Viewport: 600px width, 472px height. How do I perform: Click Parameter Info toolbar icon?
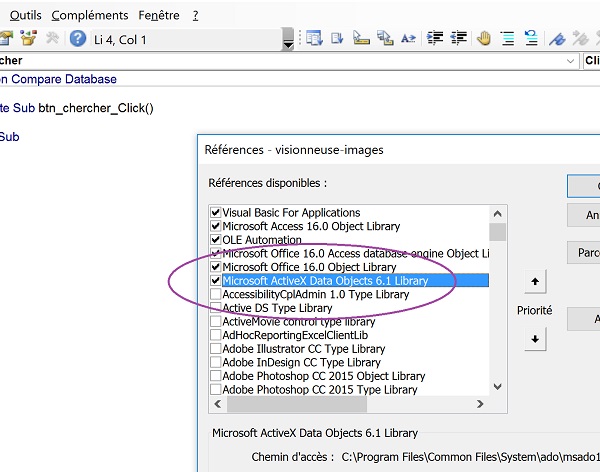385,38
